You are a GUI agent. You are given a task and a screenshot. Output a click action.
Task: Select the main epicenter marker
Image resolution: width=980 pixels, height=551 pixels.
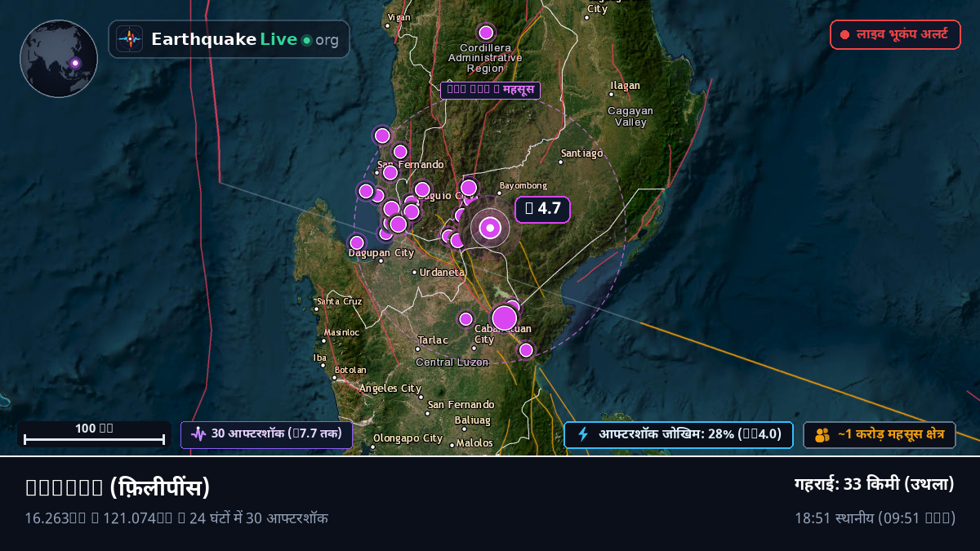point(490,229)
